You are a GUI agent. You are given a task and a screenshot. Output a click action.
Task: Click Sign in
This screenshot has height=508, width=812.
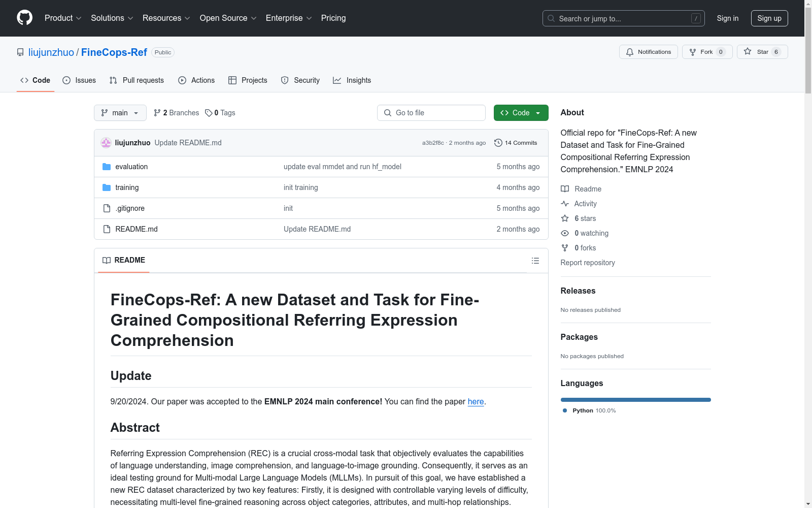(x=728, y=18)
